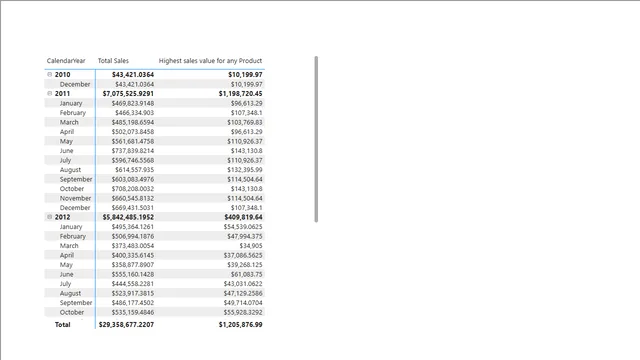Click 2011 total sales $7,075,525.9291
640x360 pixels.
click(128, 93)
